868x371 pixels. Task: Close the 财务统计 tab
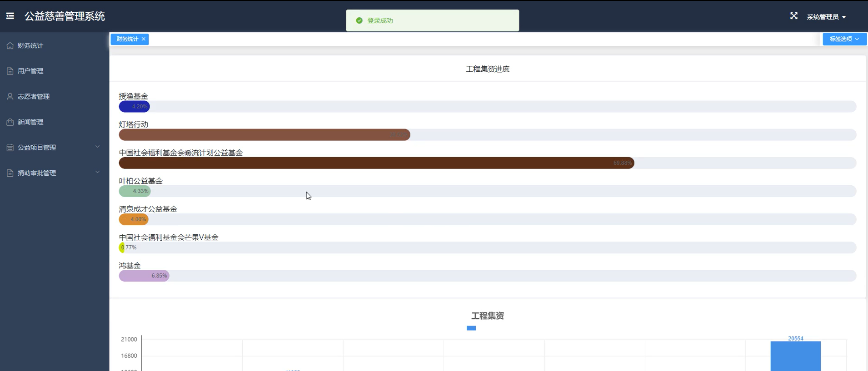click(144, 39)
